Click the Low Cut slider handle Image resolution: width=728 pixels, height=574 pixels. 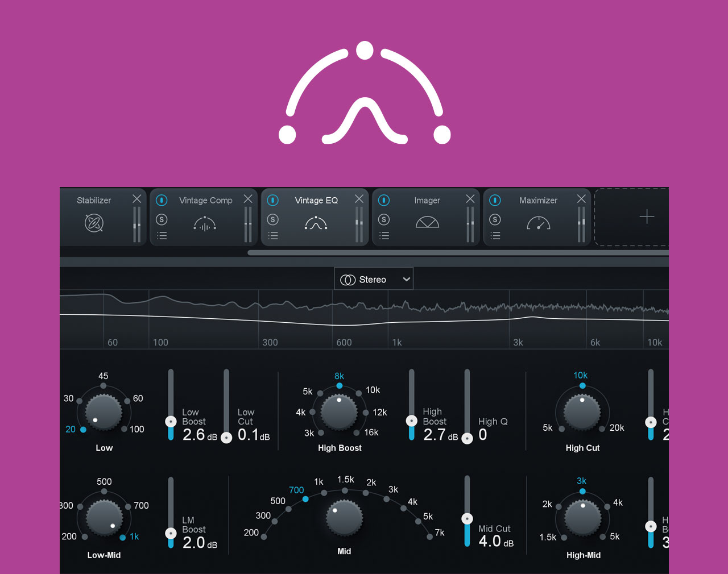coord(226,438)
